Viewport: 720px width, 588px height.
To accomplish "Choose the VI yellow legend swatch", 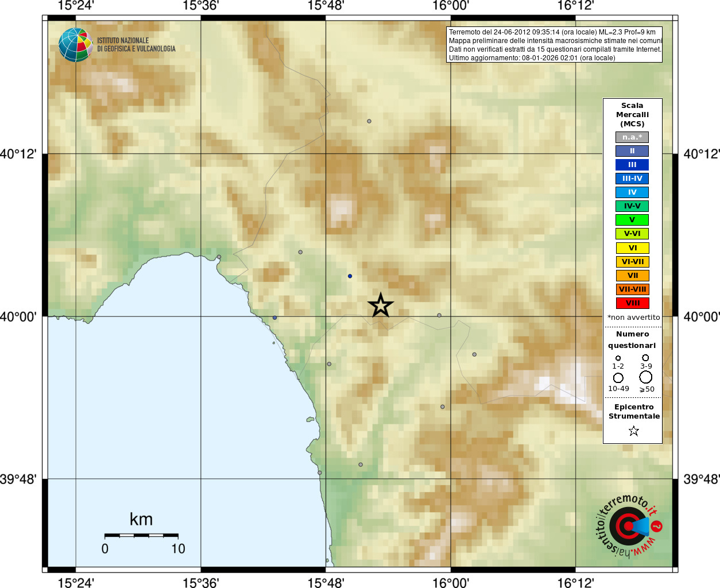I will point(632,248).
